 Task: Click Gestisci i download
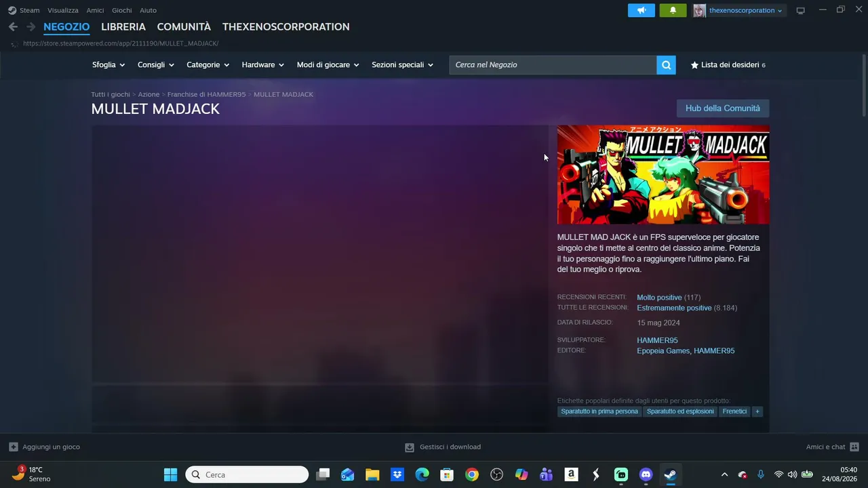click(450, 447)
